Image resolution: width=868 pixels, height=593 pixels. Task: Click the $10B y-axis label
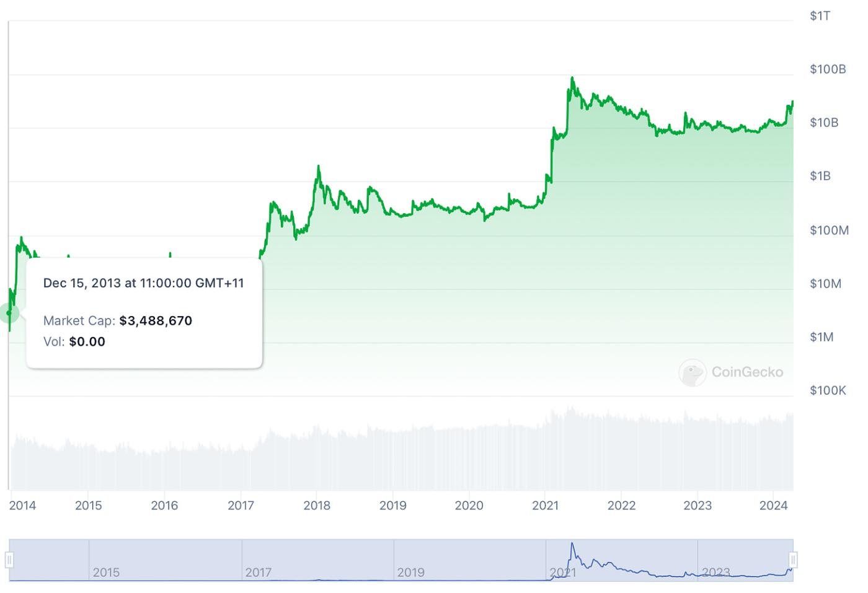(x=824, y=123)
